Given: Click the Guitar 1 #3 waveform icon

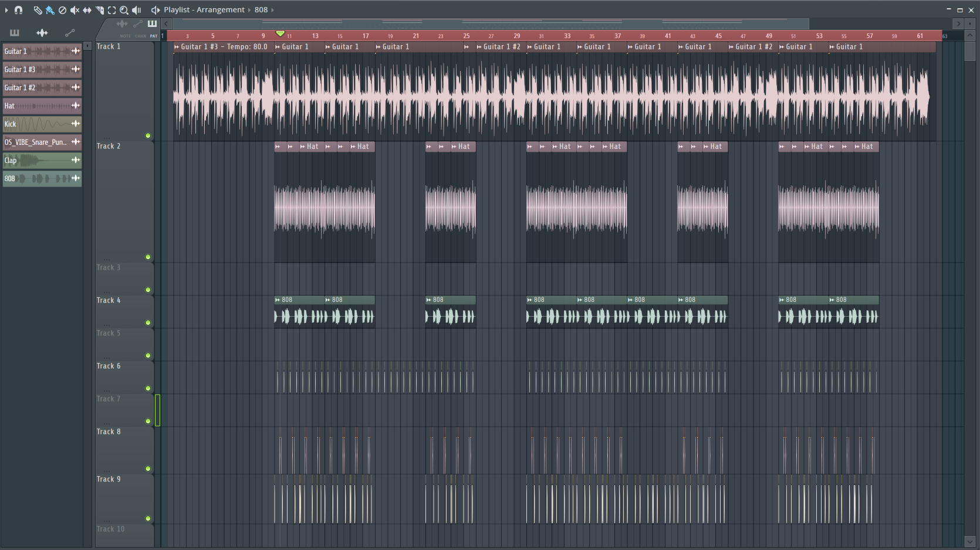Looking at the screenshot, I should coord(76,69).
